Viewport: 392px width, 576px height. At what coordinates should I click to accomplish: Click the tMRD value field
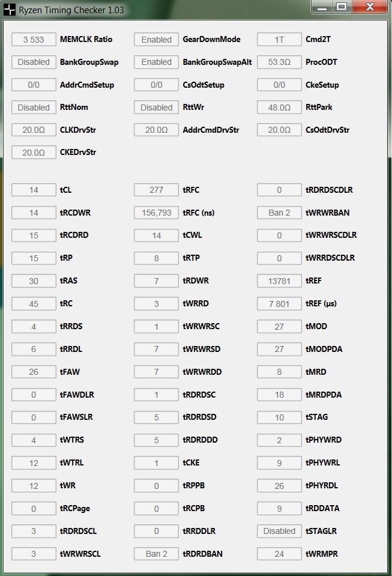point(279,372)
